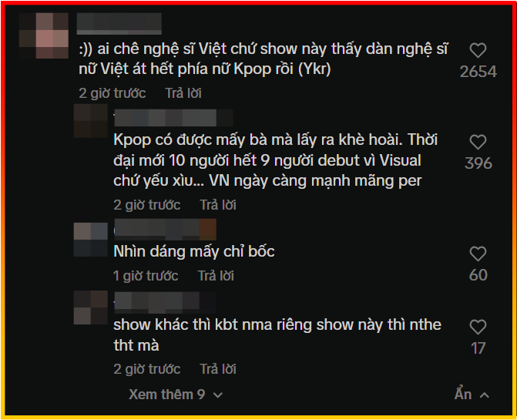The height and width of the screenshot is (420, 517).
Task: Open the top commenter's avatar
Action: (x=43, y=35)
